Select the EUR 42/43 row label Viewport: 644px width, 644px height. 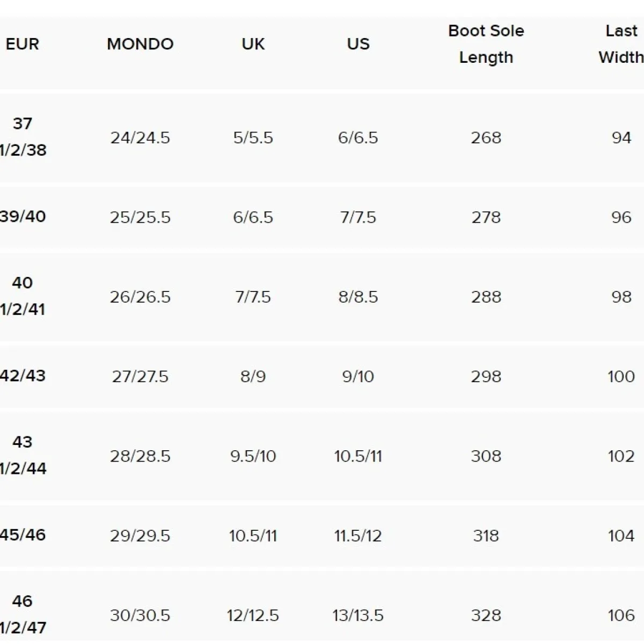click(23, 376)
